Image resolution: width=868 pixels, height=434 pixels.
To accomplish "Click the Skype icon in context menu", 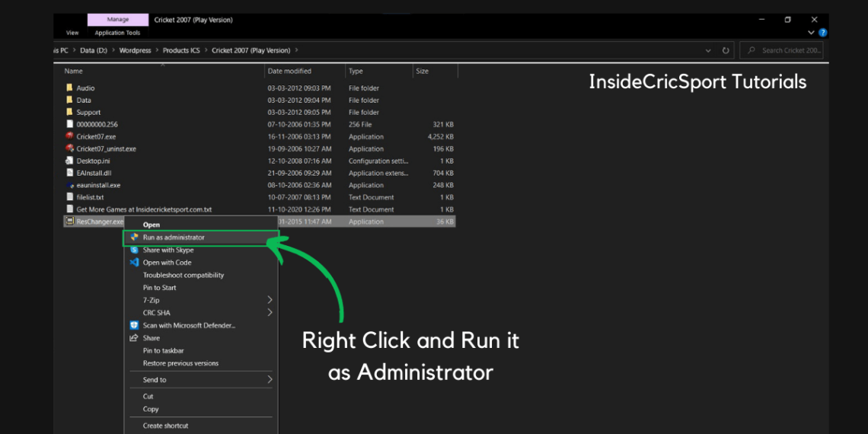I will (x=134, y=250).
